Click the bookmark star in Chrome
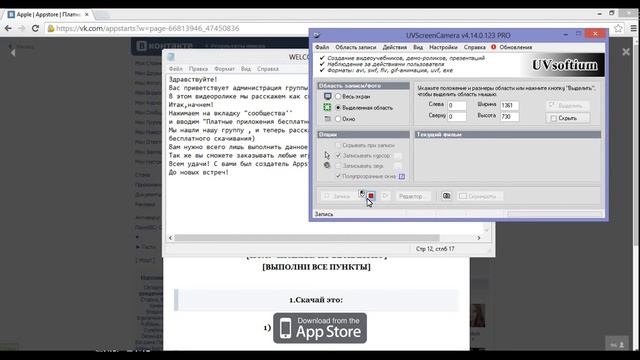Image resolution: width=640 pixels, height=360 pixels. click(x=618, y=29)
